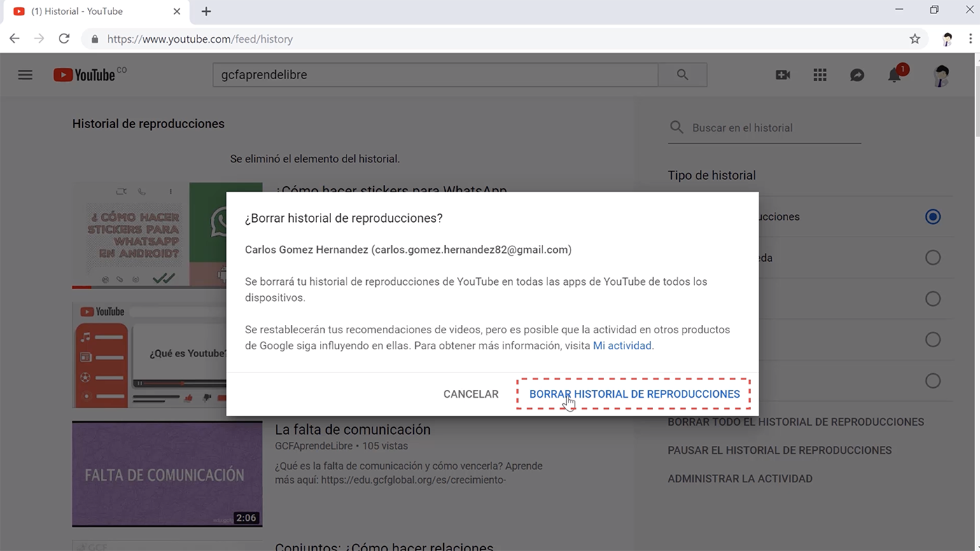Click Historial de reproducciones heading

coord(148,124)
